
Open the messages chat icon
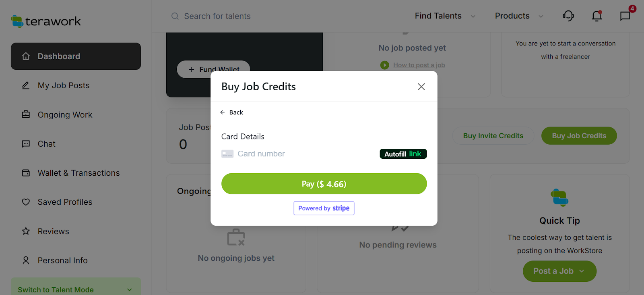(x=625, y=16)
